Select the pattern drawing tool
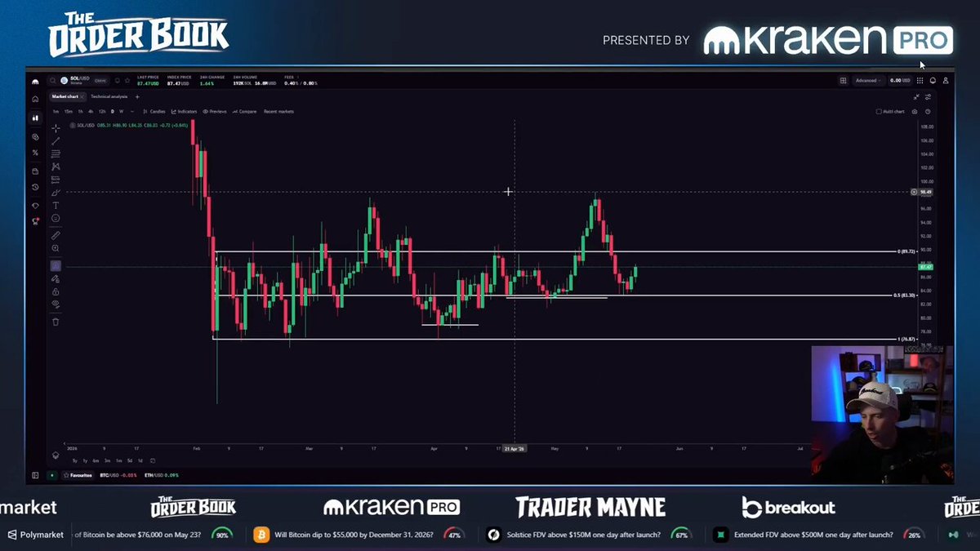 [56, 167]
